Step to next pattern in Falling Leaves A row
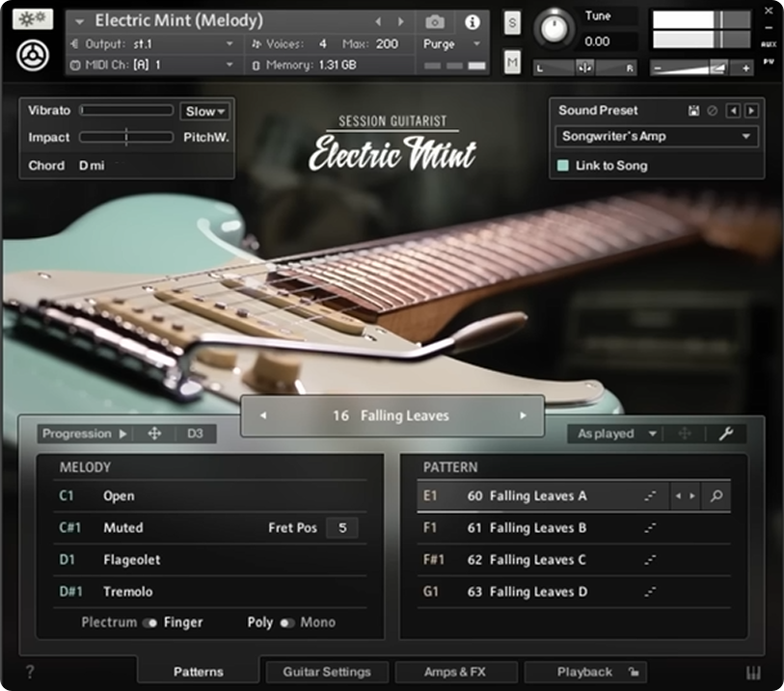Image resolution: width=784 pixels, height=691 pixels. (692, 495)
